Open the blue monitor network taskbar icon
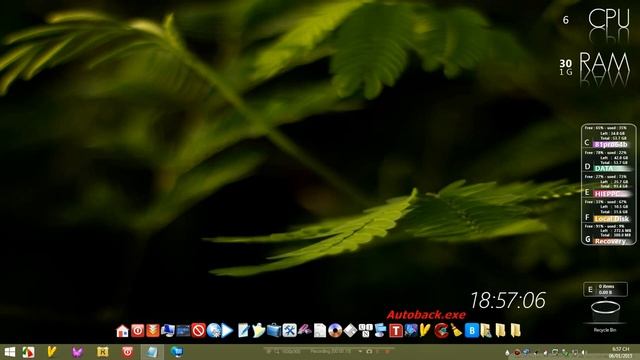640x360 pixels. pyautogui.click(x=177, y=352)
